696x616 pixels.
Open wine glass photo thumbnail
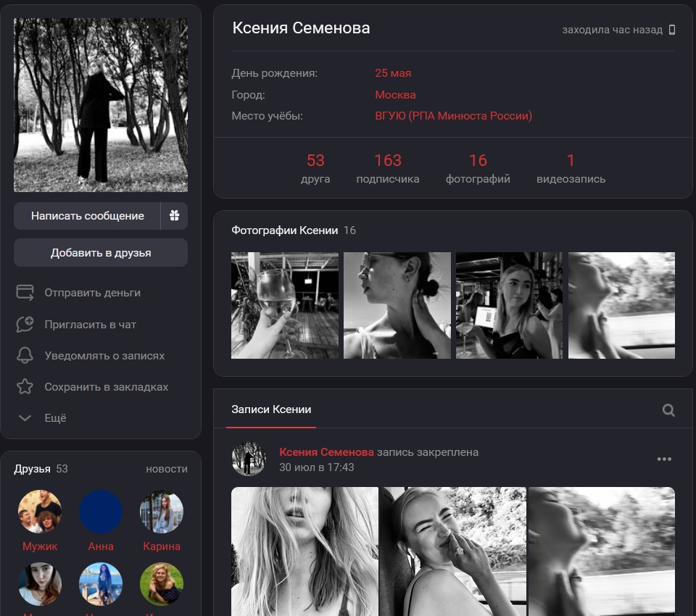click(x=284, y=305)
